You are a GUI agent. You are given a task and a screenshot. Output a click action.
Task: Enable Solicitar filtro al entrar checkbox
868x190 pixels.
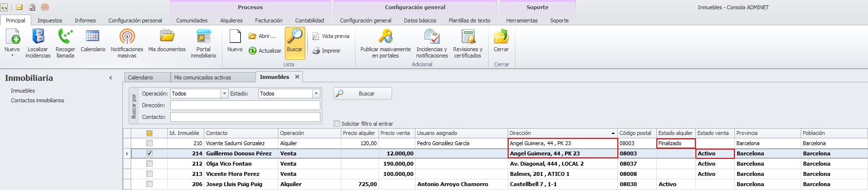336,124
